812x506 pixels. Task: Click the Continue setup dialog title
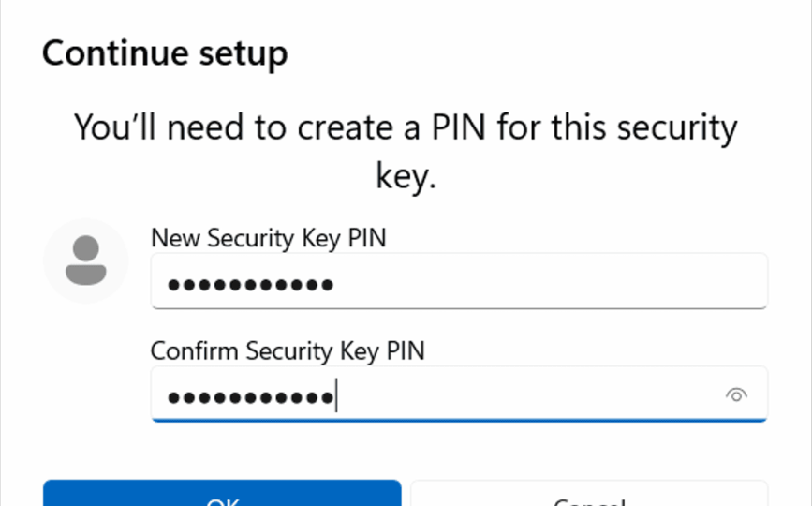[165, 53]
